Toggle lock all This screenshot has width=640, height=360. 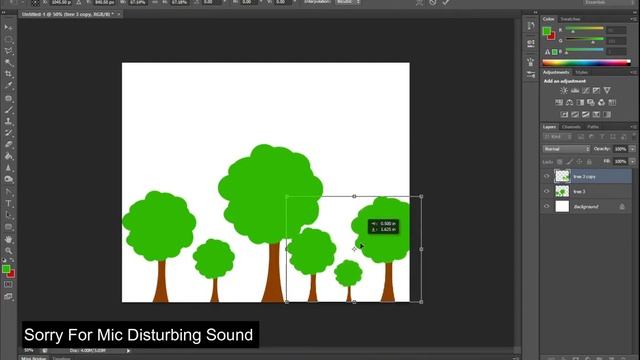click(589, 162)
